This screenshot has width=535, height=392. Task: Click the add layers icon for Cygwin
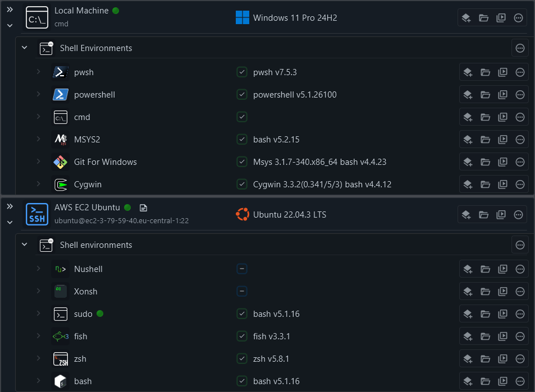467,185
